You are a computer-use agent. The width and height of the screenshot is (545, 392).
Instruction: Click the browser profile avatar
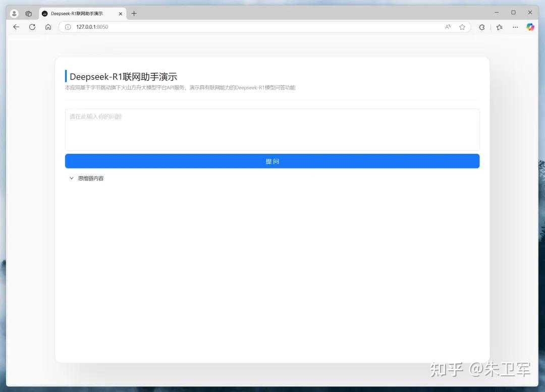(x=14, y=13)
